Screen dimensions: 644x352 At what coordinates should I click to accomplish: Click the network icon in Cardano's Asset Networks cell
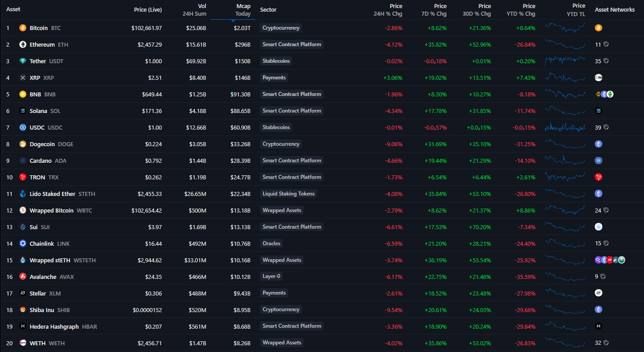click(598, 161)
